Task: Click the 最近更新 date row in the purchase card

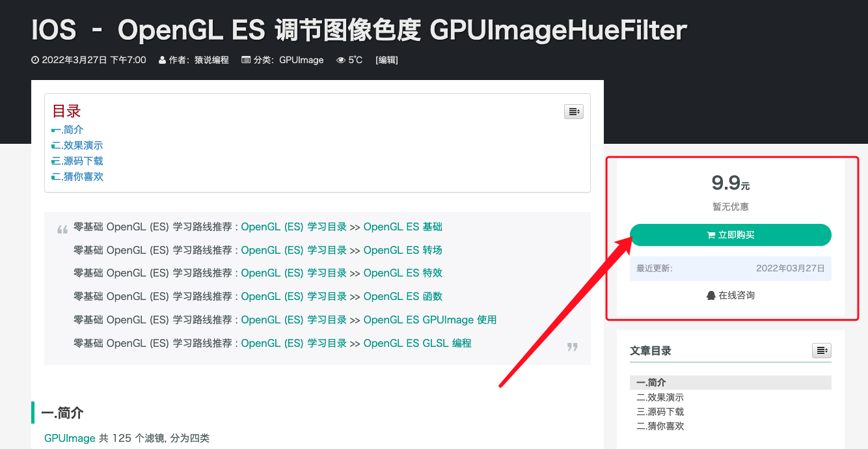Action: tap(730, 268)
